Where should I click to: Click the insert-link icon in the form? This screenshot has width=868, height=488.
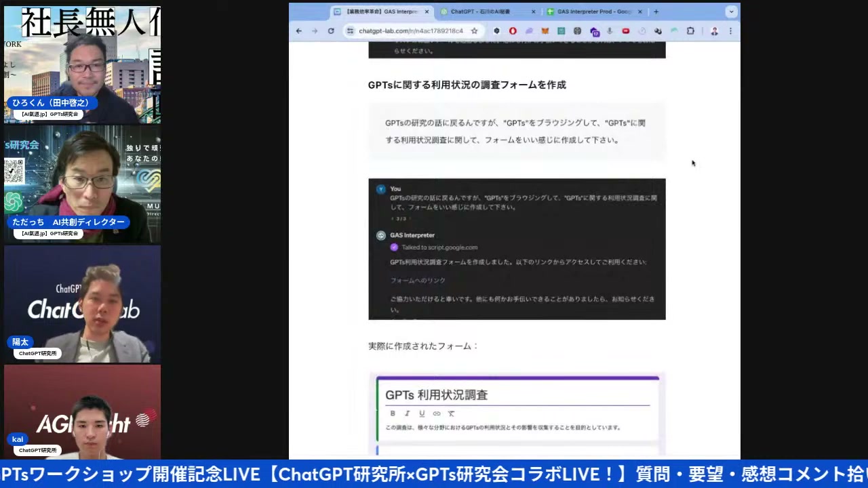coord(437,413)
